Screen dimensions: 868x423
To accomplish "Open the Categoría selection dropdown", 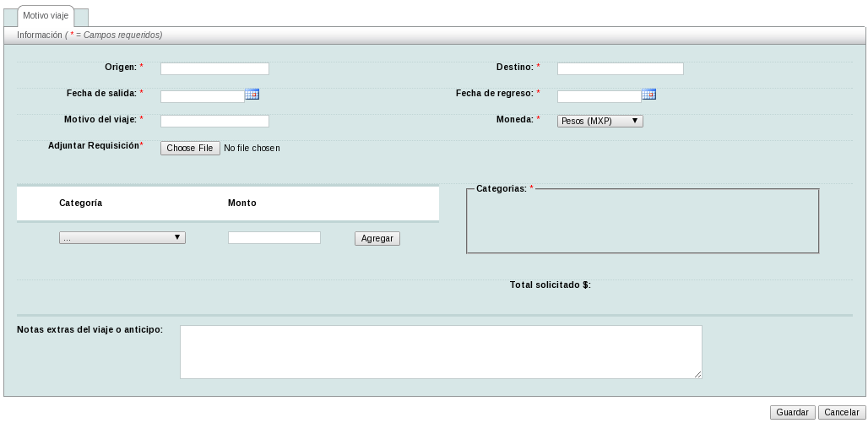I will click(x=122, y=238).
